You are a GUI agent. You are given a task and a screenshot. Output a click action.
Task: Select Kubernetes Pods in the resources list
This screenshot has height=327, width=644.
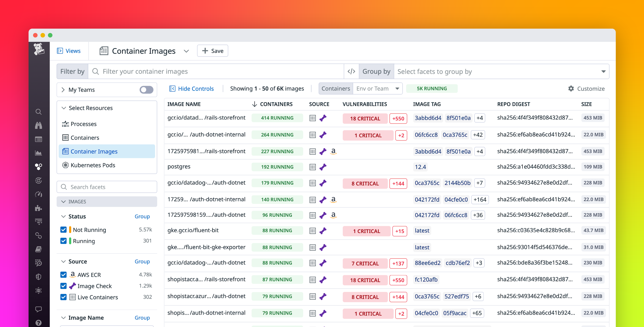coord(93,165)
